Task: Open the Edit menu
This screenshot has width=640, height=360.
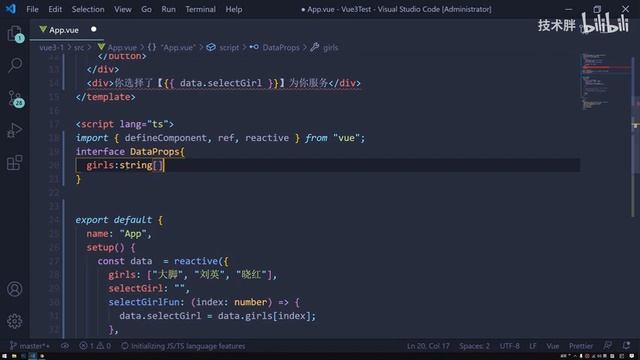Action: coord(55,9)
